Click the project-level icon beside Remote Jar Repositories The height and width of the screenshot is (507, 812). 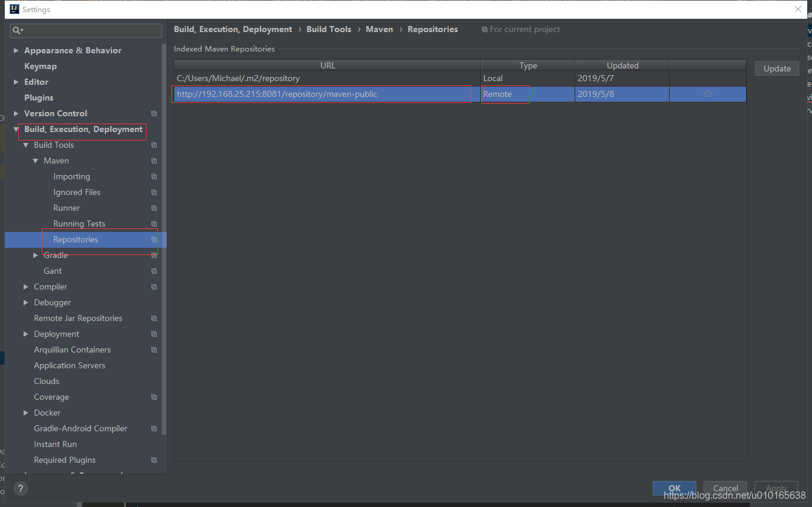pos(154,318)
